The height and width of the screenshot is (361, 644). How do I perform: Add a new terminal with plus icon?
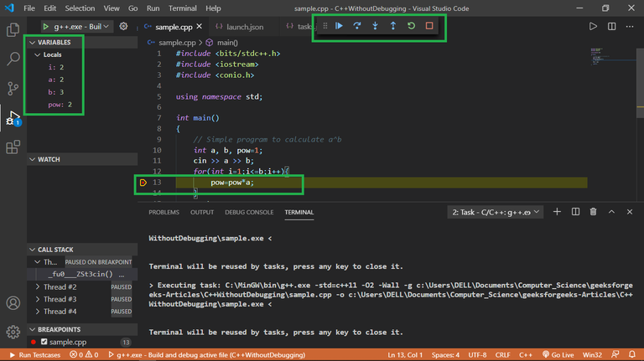[557, 212]
